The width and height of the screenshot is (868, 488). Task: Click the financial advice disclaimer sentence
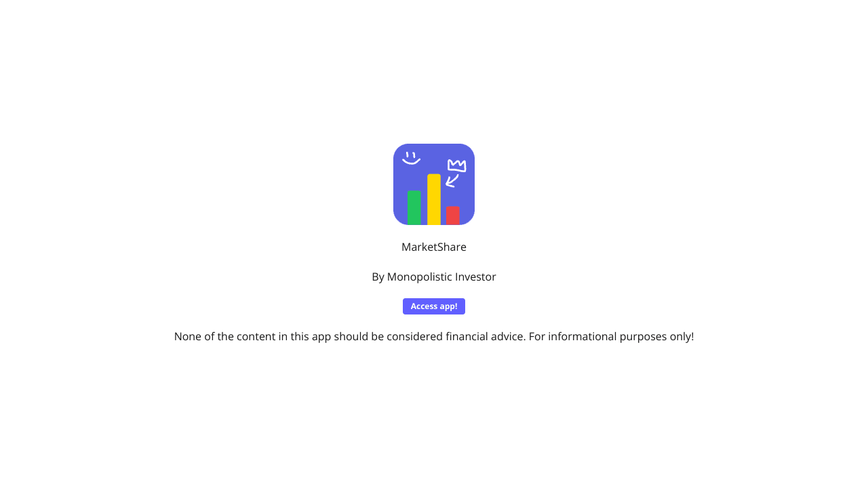[350, 336]
